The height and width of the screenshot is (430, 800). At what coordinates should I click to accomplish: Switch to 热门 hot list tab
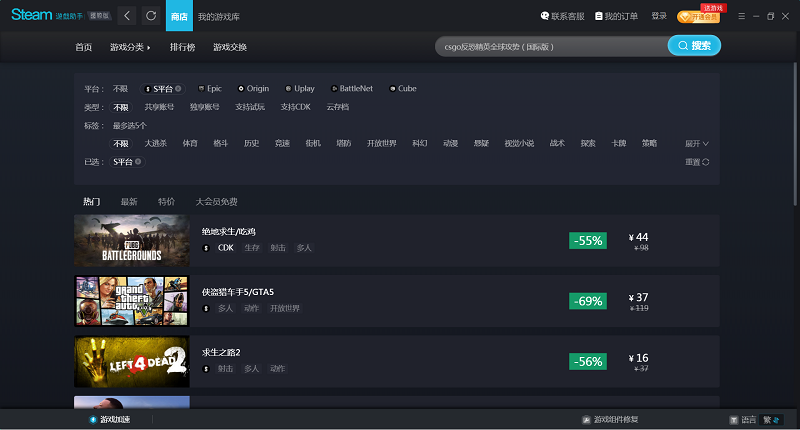(92, 202)
